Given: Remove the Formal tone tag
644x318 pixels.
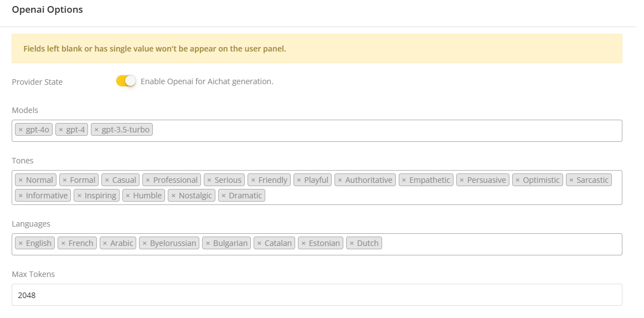Looking at the screenshot, I should (x=65, y=180).
